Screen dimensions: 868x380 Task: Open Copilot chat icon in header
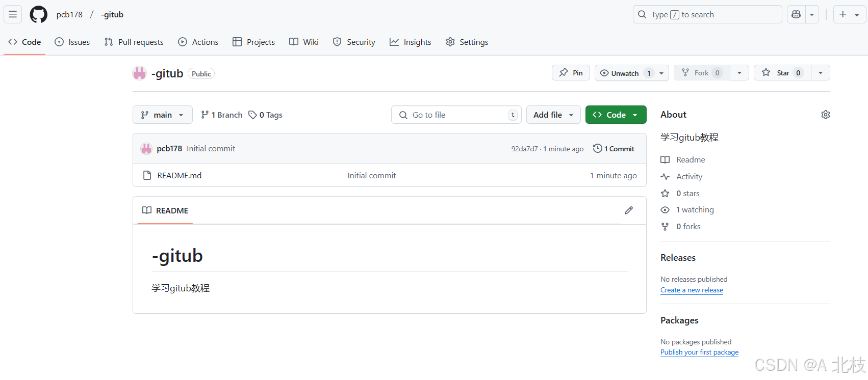coord(796,14)
